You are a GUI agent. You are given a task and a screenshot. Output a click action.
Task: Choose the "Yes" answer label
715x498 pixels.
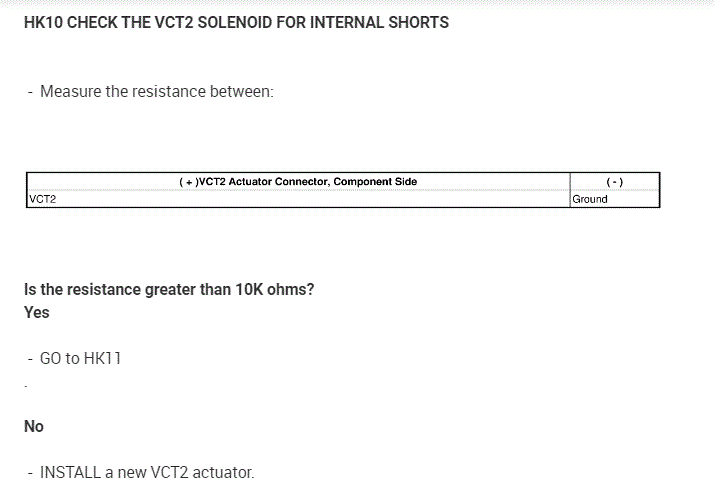pos(37,312)
